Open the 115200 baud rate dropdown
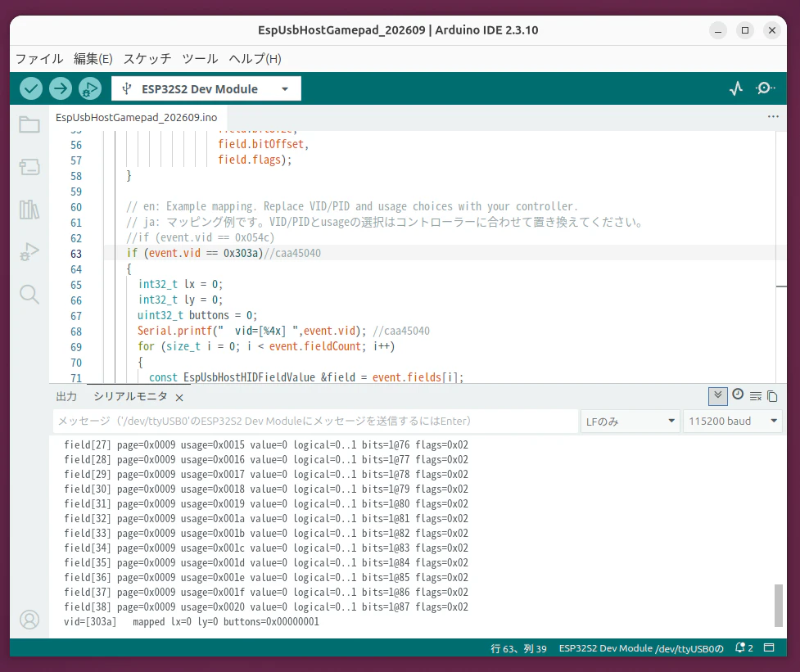Viewport: 800px width, 672px height. 733,422
